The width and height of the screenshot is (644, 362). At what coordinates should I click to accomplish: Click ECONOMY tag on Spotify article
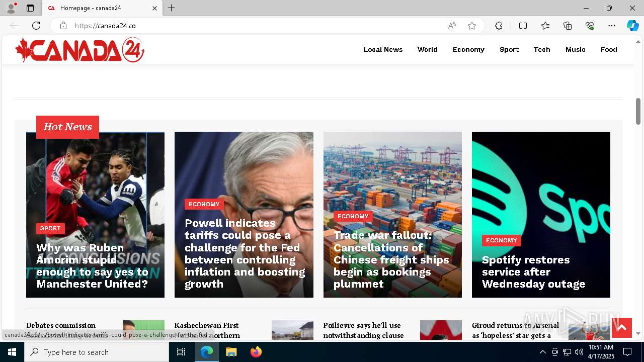click(502, 240)
